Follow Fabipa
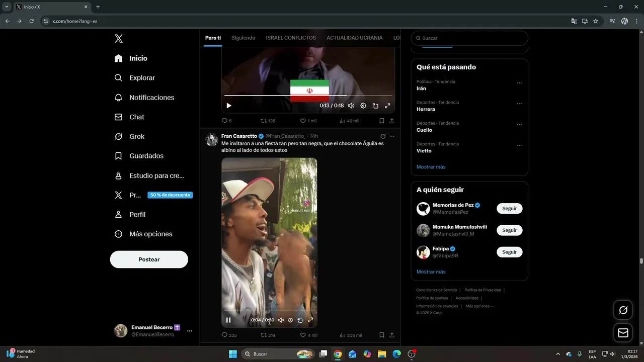 coord(509,252)
